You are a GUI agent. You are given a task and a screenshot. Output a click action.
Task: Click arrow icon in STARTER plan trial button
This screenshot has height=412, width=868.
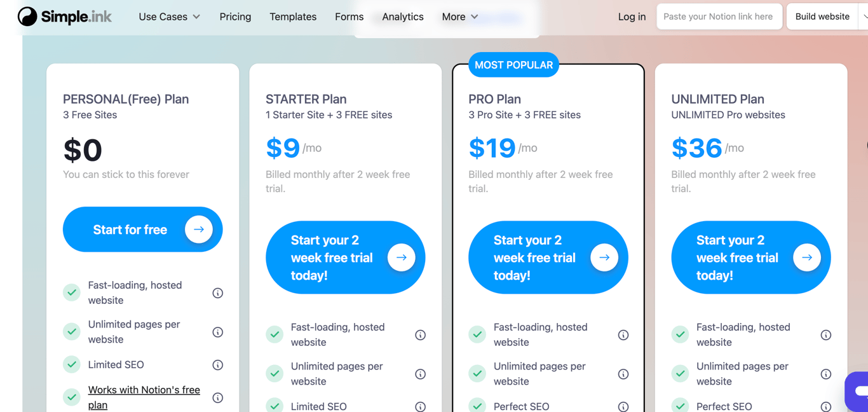click(x=402, y=257)
